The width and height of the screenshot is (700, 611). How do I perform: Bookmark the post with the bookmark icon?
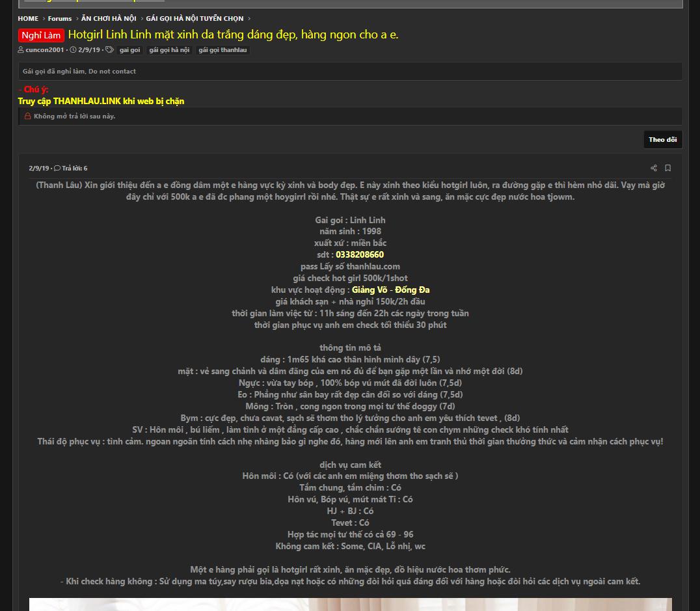coord(668,168)
